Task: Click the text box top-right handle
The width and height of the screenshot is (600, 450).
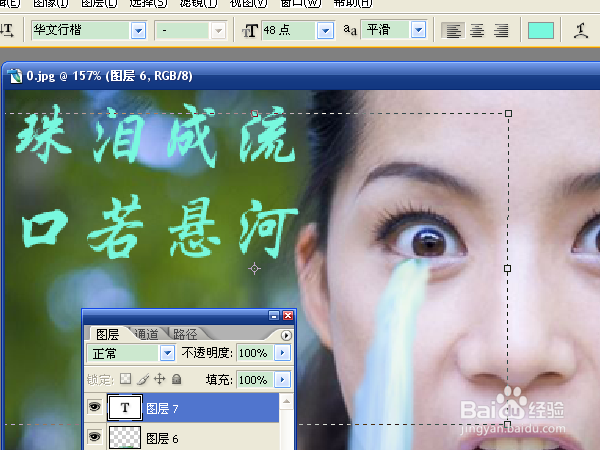Action: (x=508, y=113)
